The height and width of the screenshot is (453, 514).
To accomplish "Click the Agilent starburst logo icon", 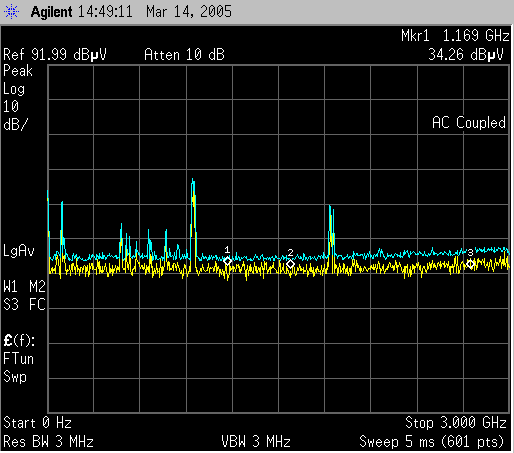I will click(x=11, y=12).
